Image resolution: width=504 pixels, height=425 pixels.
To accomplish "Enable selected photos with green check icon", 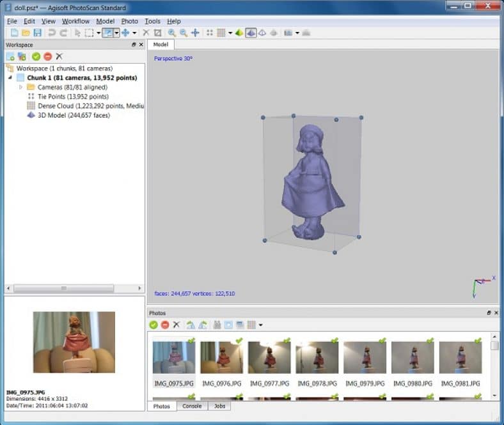I will pyautogui.click(x=154, y=325).
